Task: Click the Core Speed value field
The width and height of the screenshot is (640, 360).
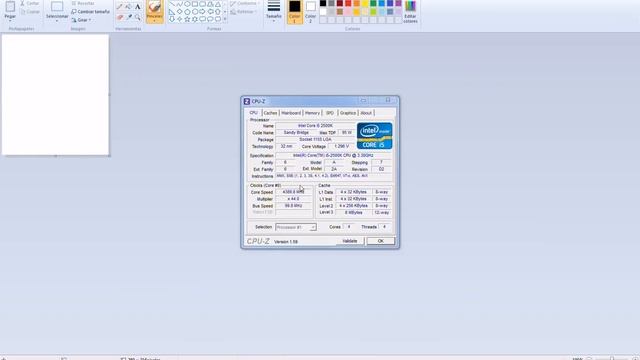Action: 293,192
